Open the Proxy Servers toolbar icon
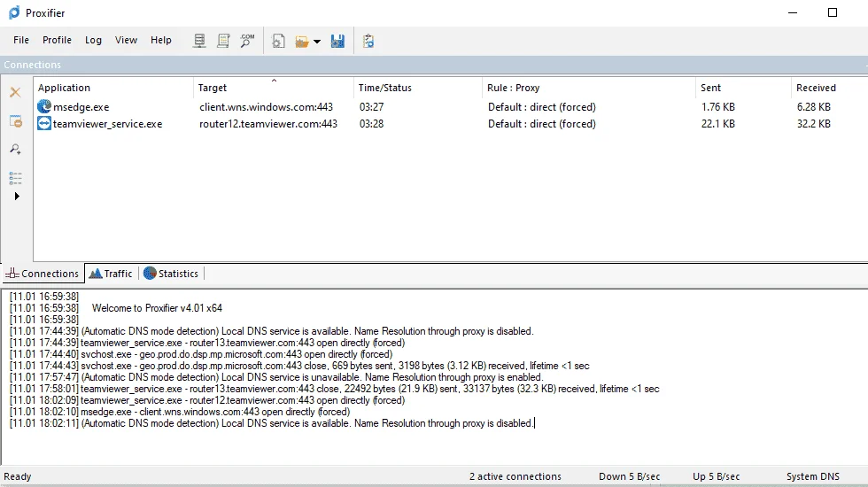The width and height of the screenshot is (868, 487). 199,41
